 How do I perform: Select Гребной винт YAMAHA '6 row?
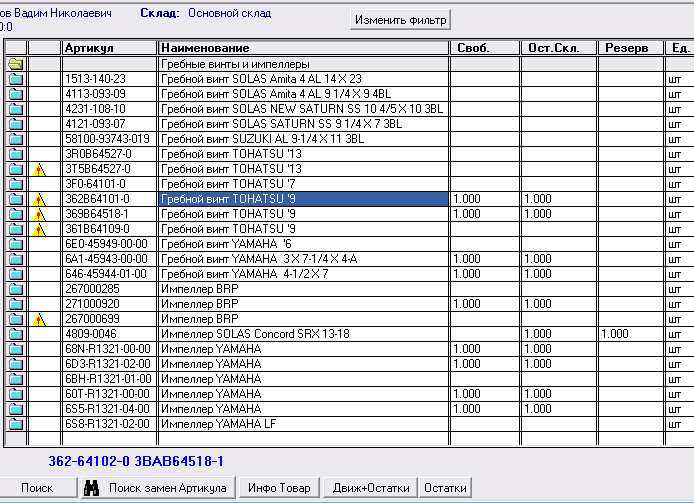coord(304,244)
